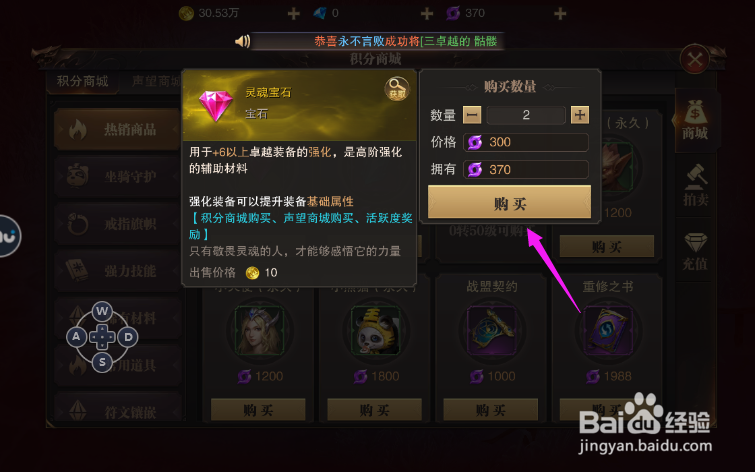Open the 拍卖 auction gavel icon
This screenshot has height=472, width=755.
[695, 186]
